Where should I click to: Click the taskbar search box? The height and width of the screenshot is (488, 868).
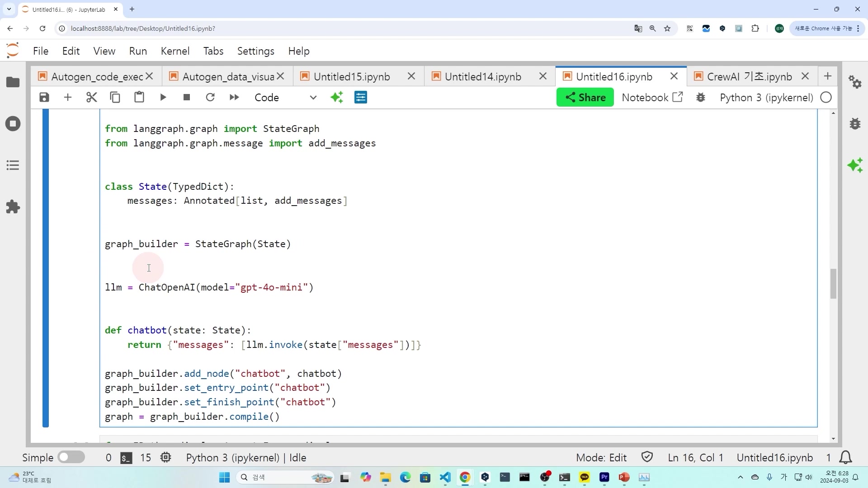(285, 478)
